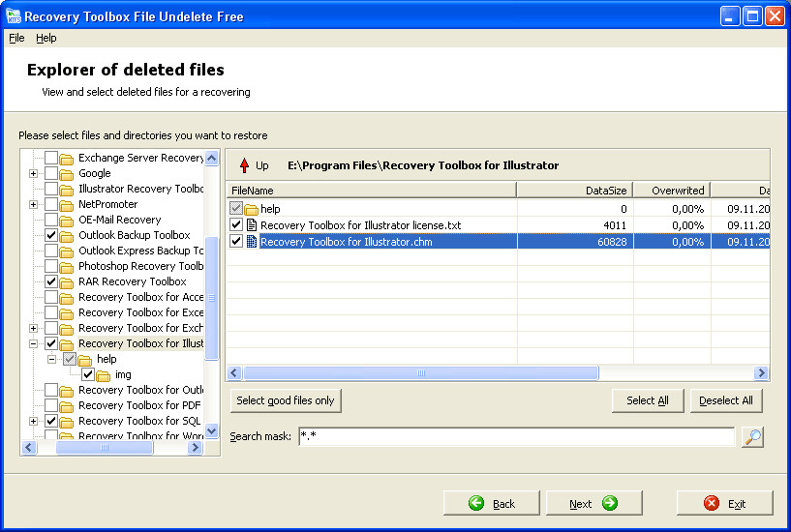Click the Deselect All button
The image size is (791, 532).
(726, 400)
